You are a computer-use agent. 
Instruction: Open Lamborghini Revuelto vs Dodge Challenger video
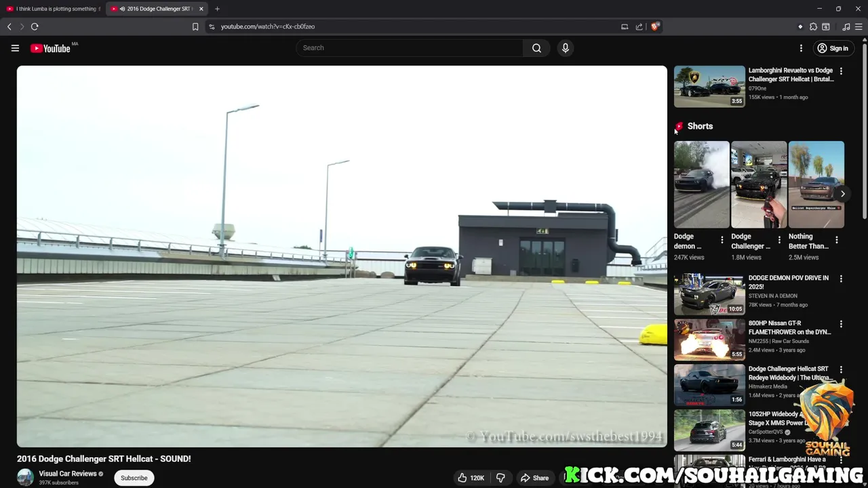click(x=791, y=75)
